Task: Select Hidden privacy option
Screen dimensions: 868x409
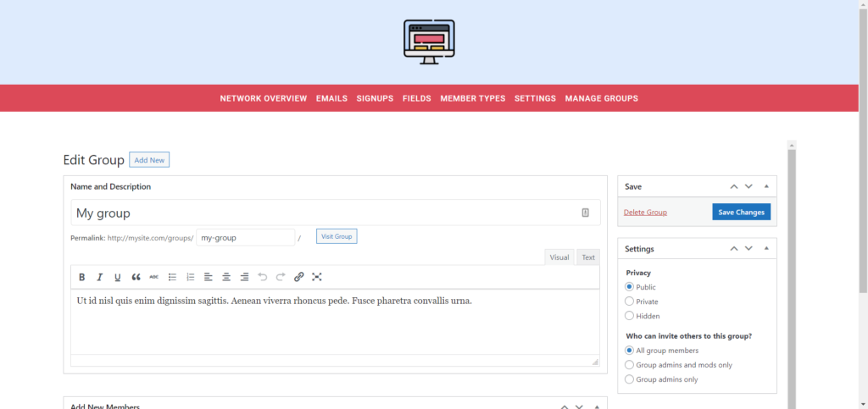Action: point(629,316)
